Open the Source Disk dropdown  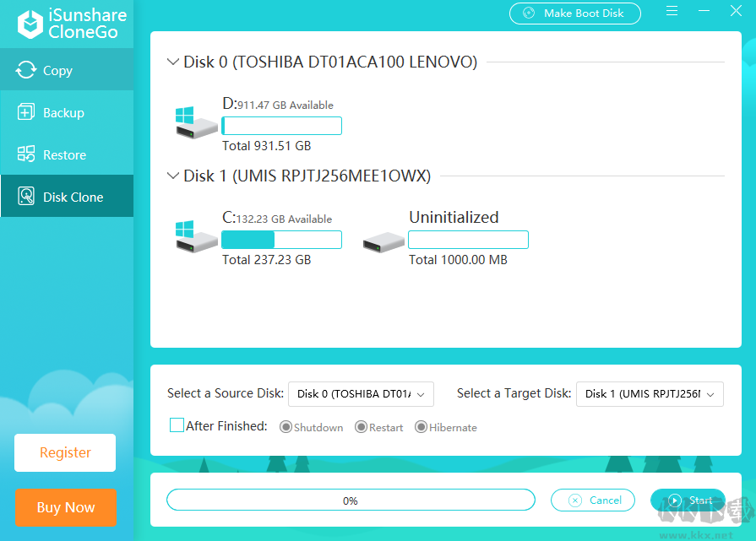pyautogui.click(x=362, y=394)
